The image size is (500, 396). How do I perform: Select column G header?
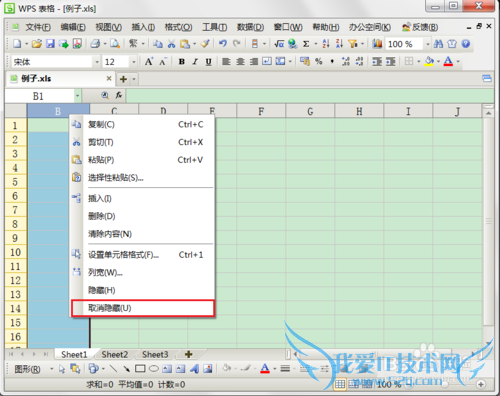(310, 111)
